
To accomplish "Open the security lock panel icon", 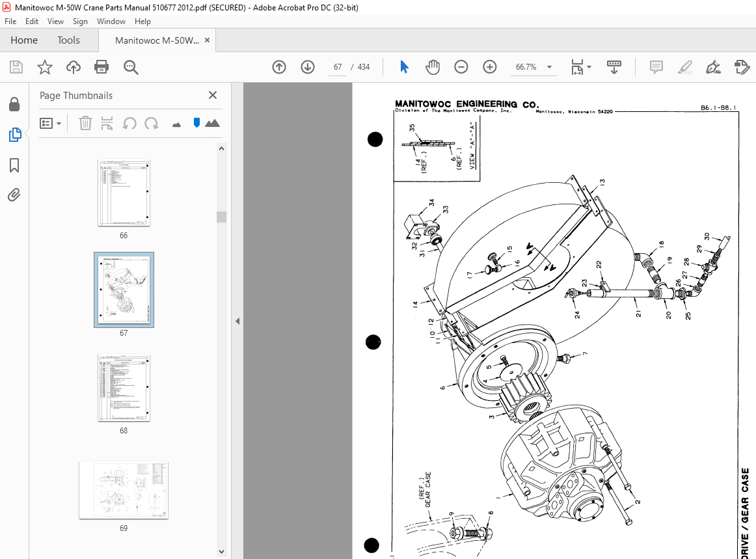I will pos(14,104).
